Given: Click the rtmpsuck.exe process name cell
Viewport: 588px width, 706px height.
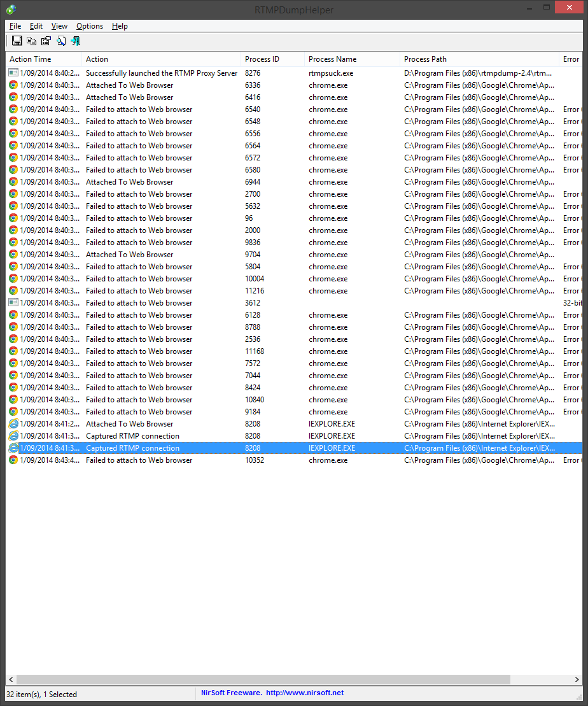Looking at the screenshot, I should [x=331, y=73].
